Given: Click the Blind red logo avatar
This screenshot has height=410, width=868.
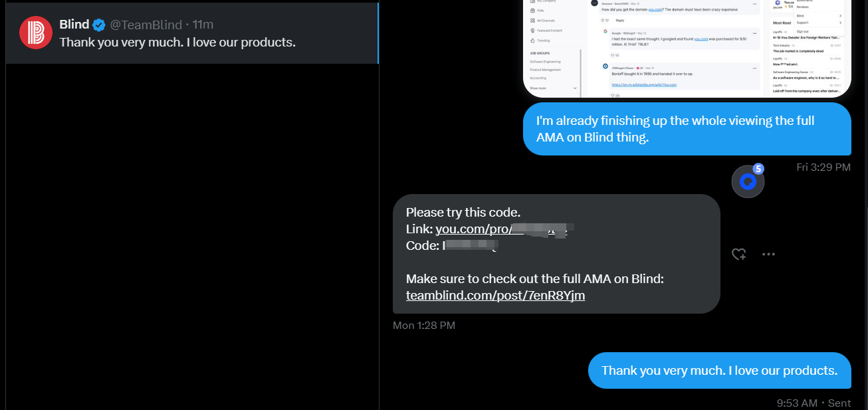Looking at the screenshot, I should point(36,33).
